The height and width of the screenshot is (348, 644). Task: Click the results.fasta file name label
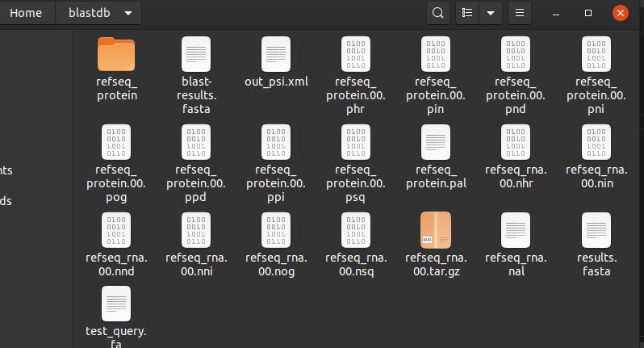pyautogui.click(x=596, y=264)
